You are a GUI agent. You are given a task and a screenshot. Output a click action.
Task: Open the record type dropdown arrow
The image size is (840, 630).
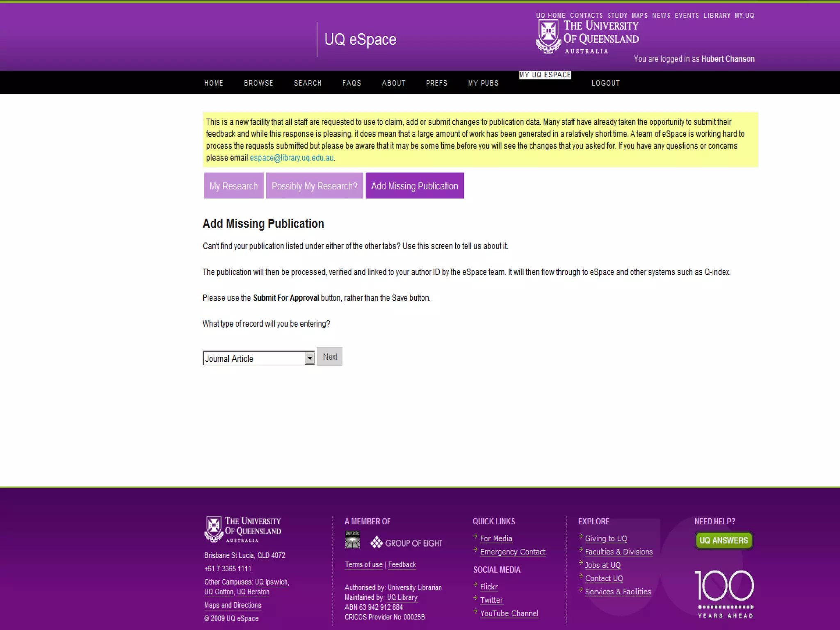(310, 358)
